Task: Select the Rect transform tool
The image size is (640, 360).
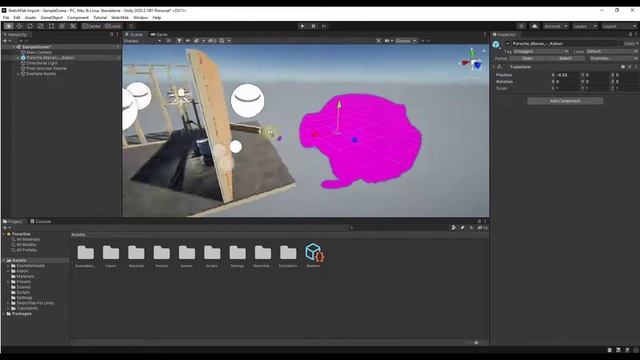Action: click(x=51, y=26)
